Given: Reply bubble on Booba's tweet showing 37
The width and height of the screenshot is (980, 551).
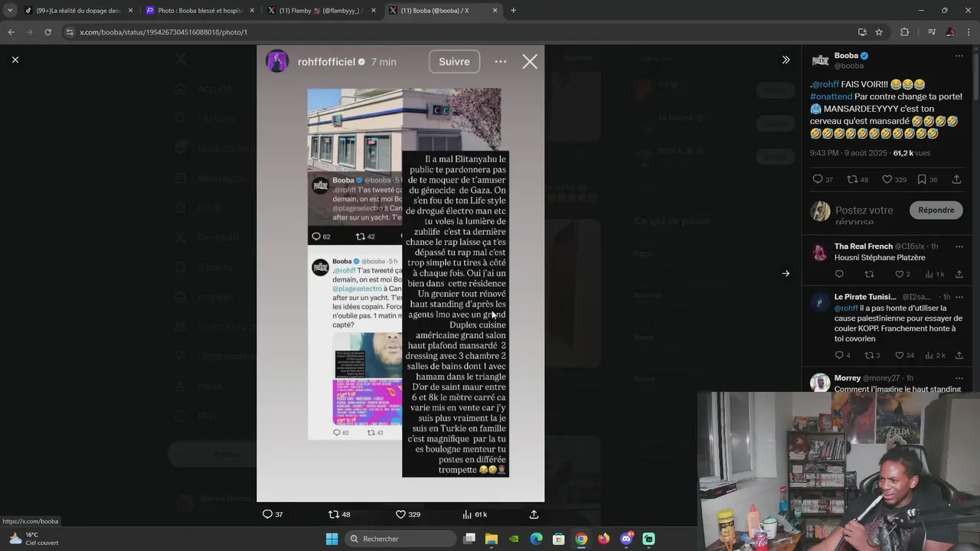Looking at the screenshot, I should point(818,179).
